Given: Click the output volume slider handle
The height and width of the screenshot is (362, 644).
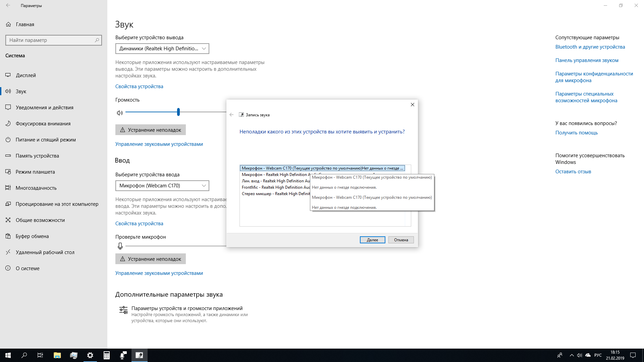Looking at the screenshot, I should pos(178,112).
